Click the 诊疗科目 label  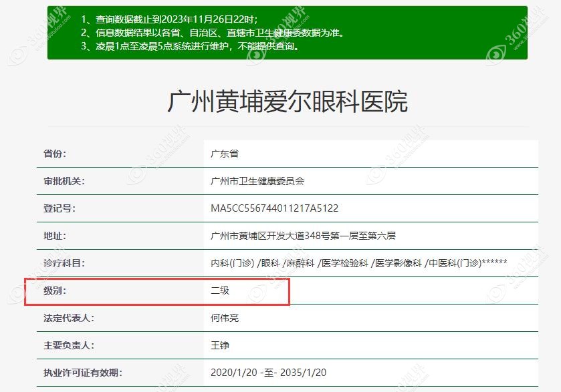[x=64, y=263]
